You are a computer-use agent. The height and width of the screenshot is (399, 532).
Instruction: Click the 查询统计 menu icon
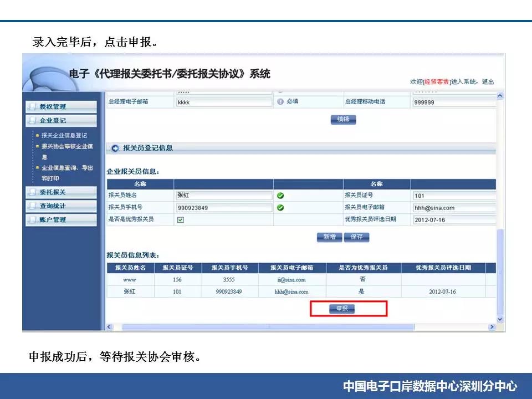pyautogui.click(x=32, y=206)
